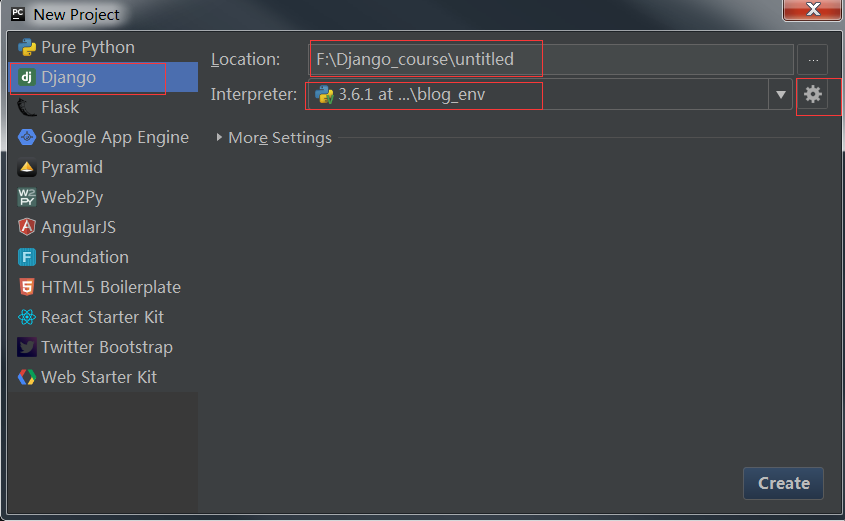
Task: Click the React Starter Kit atom icon
Action: (26, 317)
